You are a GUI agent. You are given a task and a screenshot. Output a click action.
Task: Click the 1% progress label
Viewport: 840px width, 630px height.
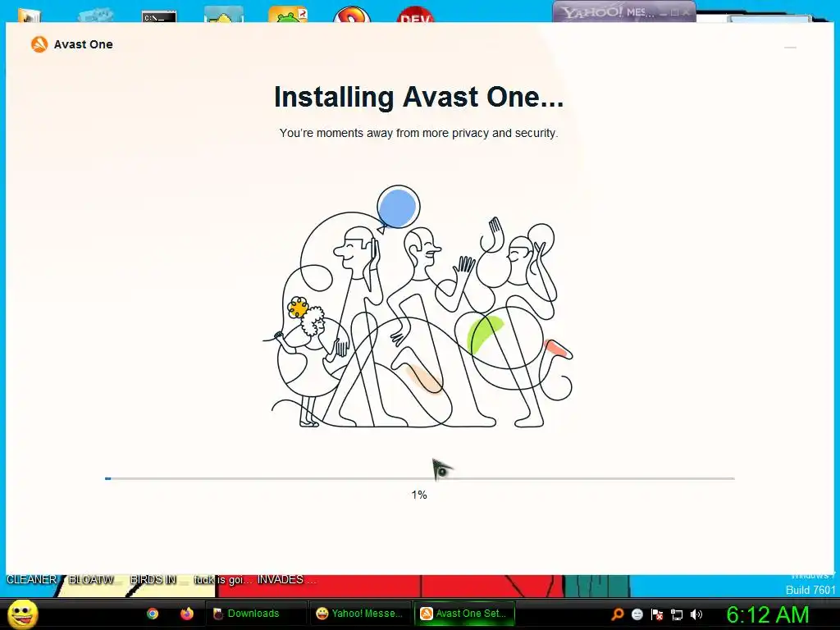click(x=419, y=495)
